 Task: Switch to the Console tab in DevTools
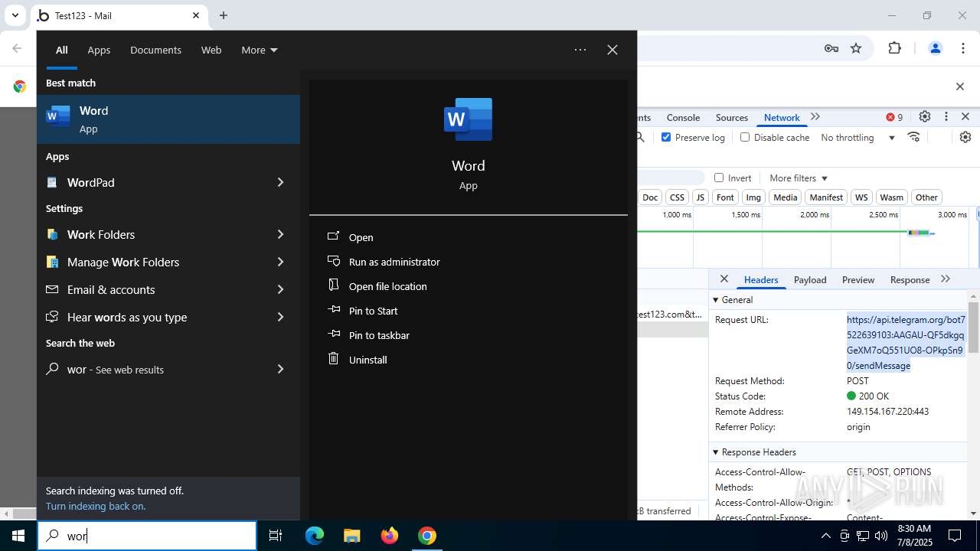(683, 117)
